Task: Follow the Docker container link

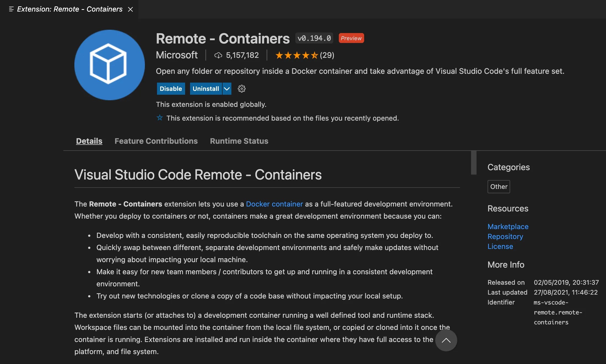Action: (x=274, y=204)
